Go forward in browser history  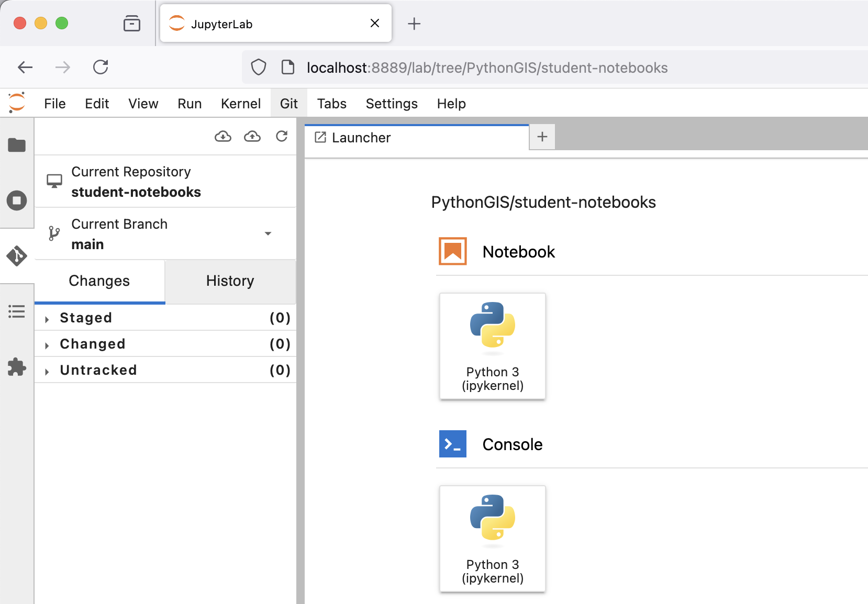(x=63, y=67)
